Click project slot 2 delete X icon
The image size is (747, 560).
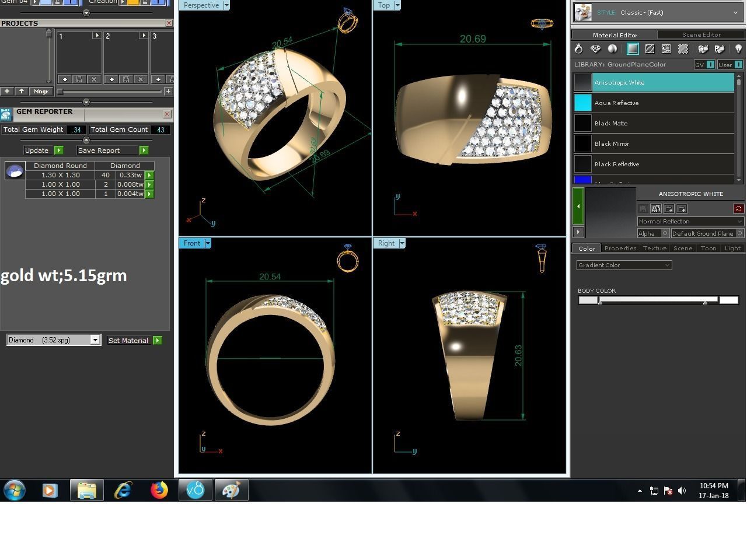141,79
